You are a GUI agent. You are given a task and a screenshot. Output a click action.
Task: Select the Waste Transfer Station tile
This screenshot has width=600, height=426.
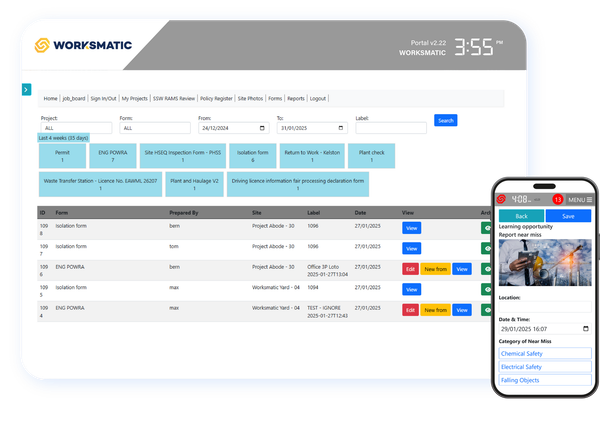click(x=100, y=184)
